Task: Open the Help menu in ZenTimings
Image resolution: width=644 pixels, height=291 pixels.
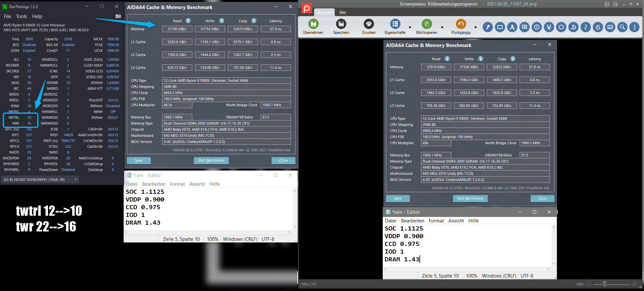Action: (x=37, y=16)
